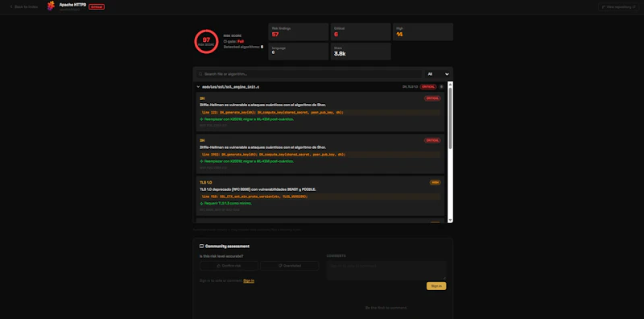
Task: Click the HIGH badge on TLS 1.0 finding
Action: tap(435, 182)
